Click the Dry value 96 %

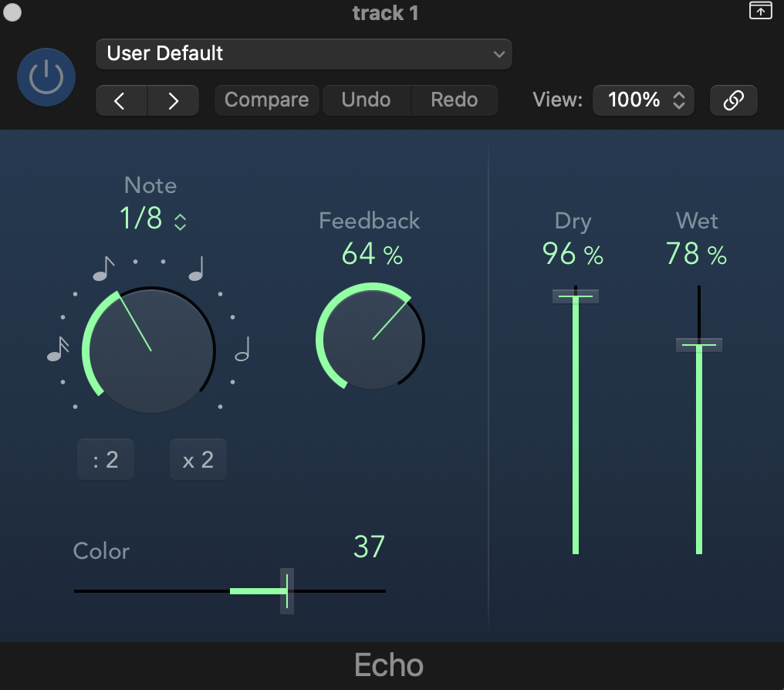(573, 253)
